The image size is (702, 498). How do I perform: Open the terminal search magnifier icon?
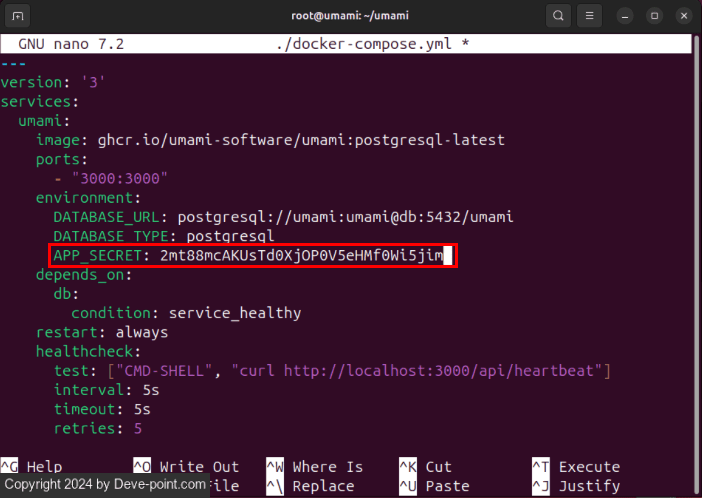pos(558,16)
